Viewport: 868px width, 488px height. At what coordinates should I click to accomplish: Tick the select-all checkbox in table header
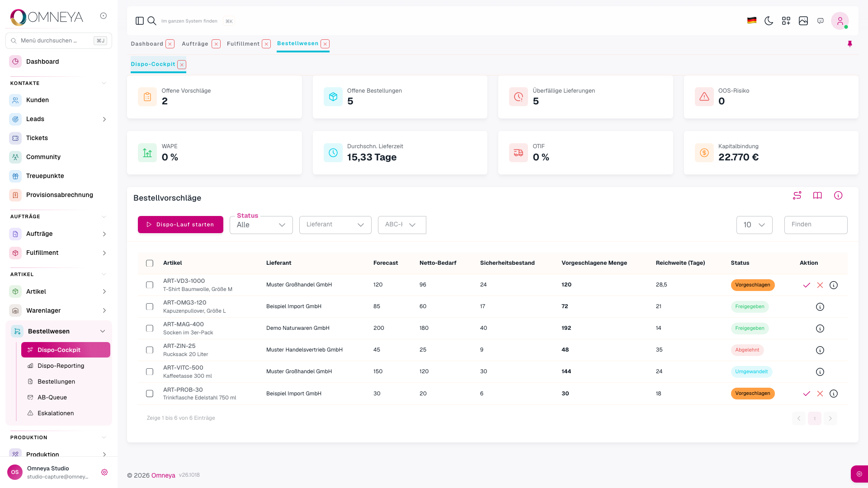pyautogui.click(x=150, y=263)
